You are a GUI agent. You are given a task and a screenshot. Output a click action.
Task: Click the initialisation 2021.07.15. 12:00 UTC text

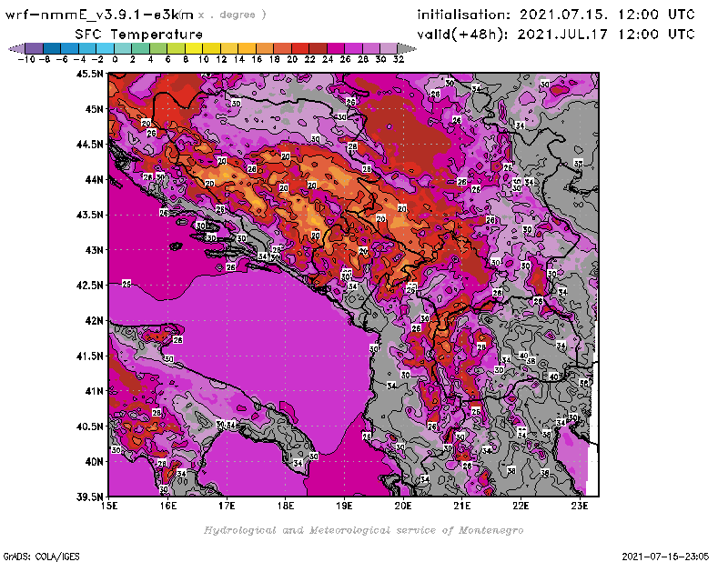556,15
